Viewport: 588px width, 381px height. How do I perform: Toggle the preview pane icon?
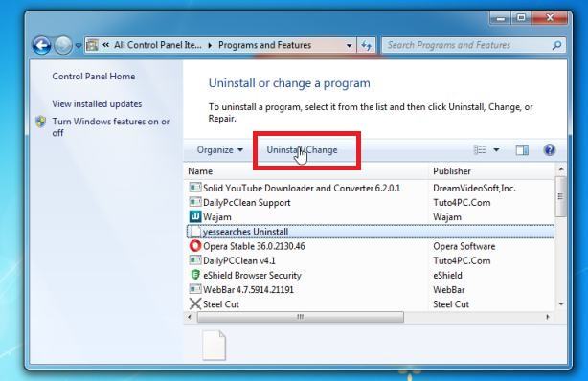coord(522,150)
